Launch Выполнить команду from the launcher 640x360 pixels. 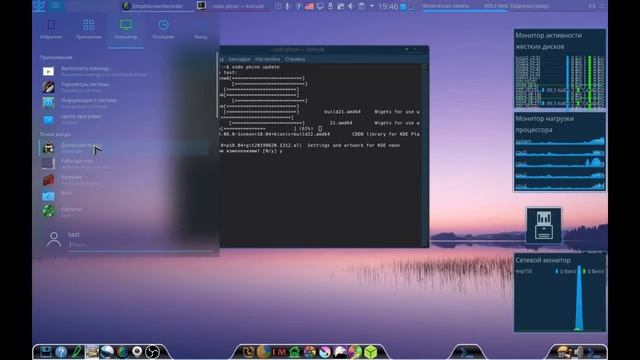(x=124, y=71)
